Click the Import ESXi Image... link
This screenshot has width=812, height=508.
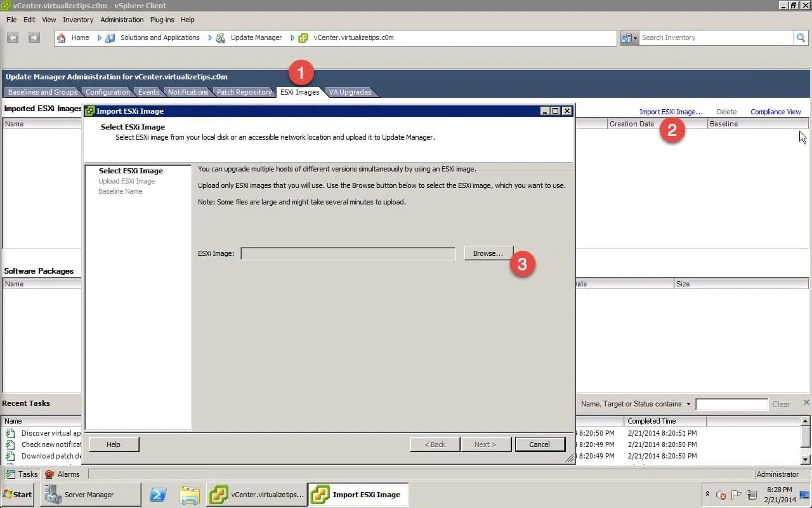click(x=671, y=112)
